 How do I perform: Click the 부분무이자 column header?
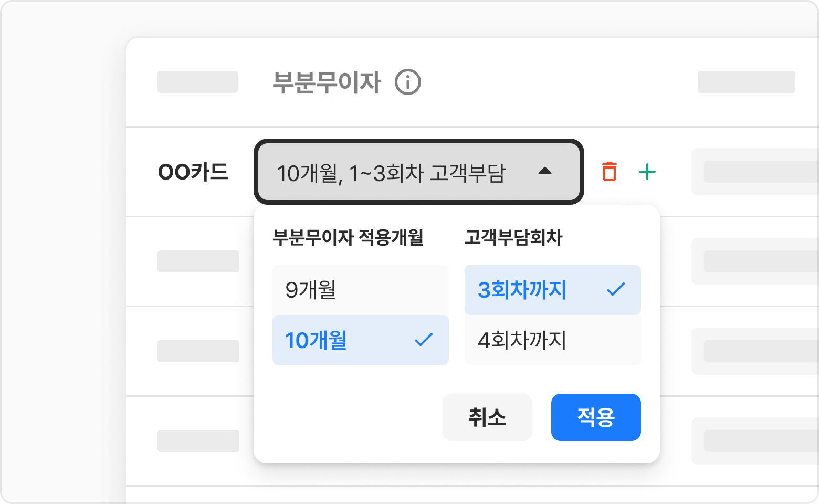pyautogui.click(x=327, y=82)
